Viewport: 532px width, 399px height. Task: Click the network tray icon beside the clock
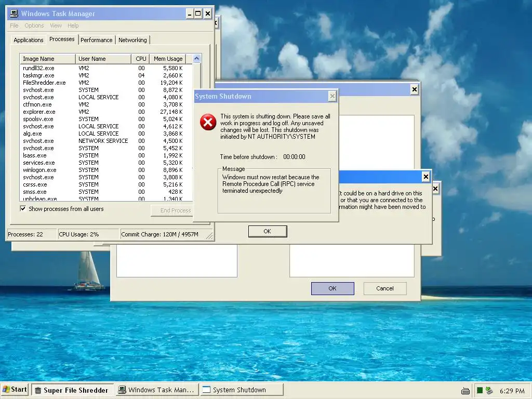pyautogui.click(x=489, y=391)
